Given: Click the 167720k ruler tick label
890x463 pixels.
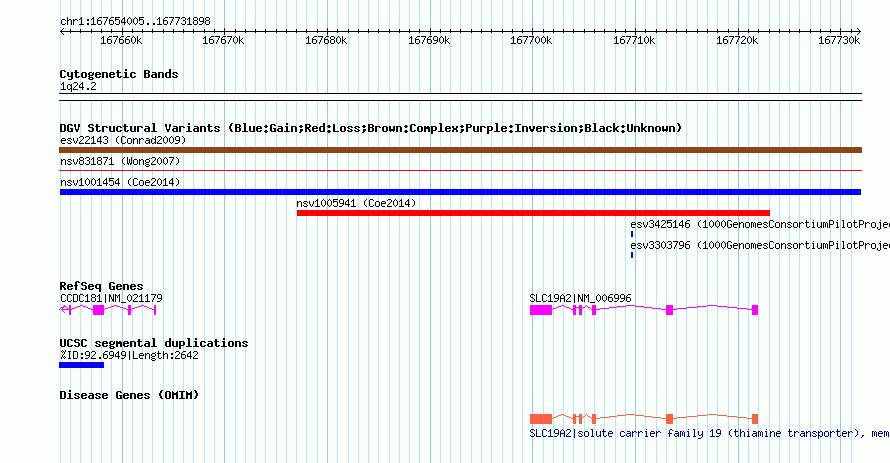Looking at the screenshot, I should 737,40.
